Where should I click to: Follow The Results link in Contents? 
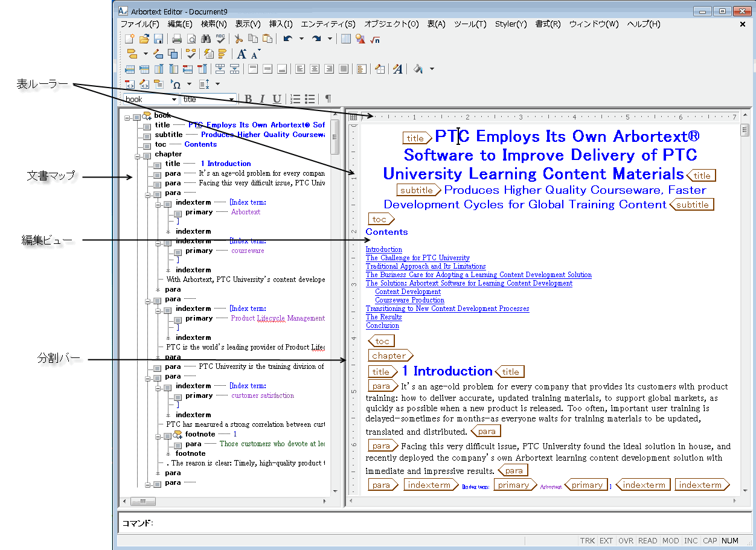tap(384, 317)
